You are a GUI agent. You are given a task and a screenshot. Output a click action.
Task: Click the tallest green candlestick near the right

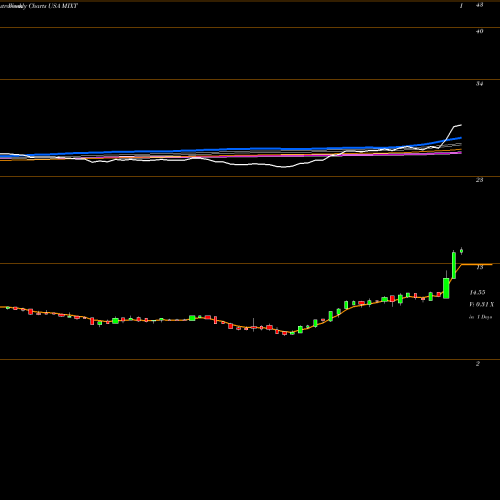(454, 265)
